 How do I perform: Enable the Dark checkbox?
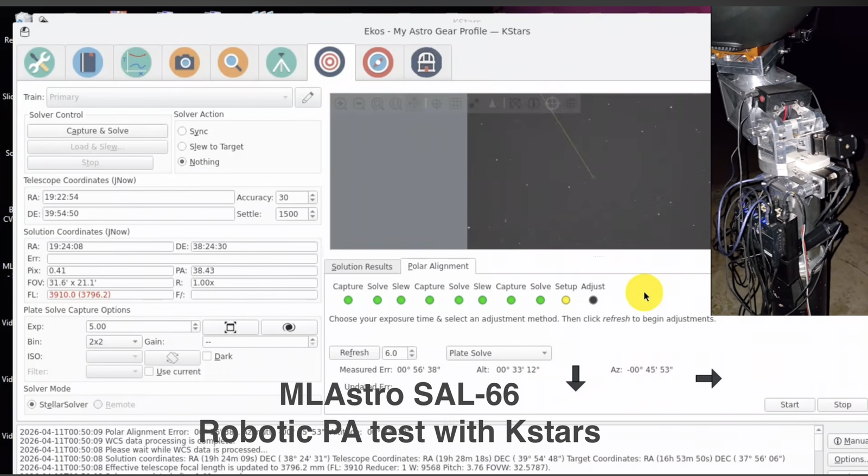tap(207, 356)
